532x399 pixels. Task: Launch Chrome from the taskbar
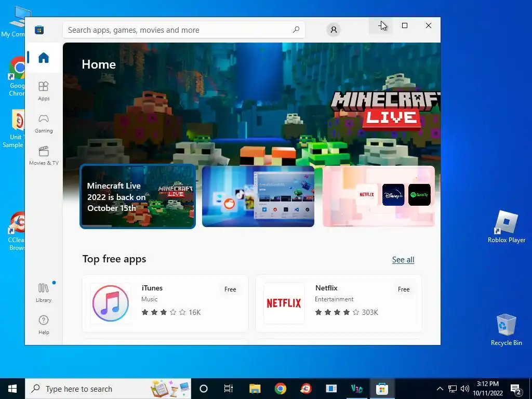pyautogui.click(x=280, y=389)
